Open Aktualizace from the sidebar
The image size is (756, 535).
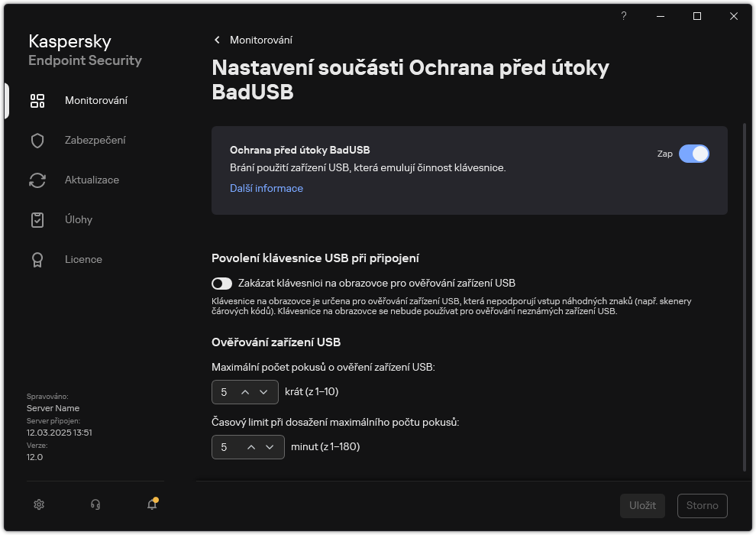click(x=92, y=180)
